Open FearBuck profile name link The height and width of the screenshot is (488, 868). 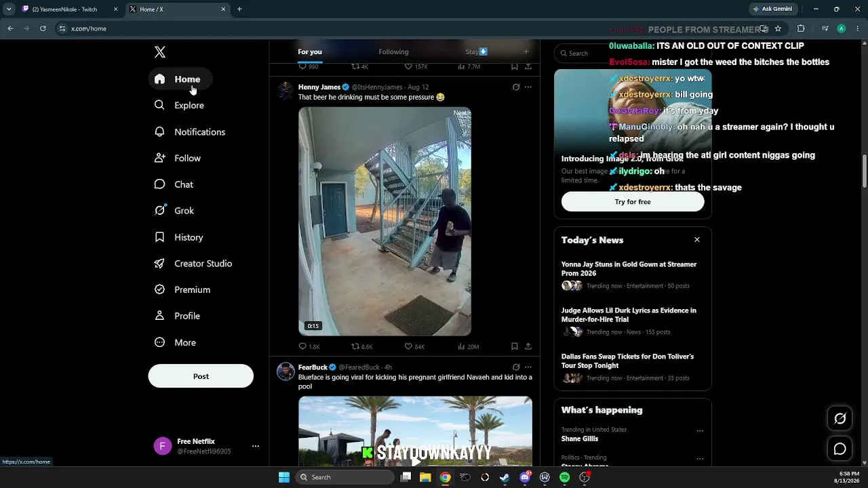pyautogui.click(x=313, y=367)
